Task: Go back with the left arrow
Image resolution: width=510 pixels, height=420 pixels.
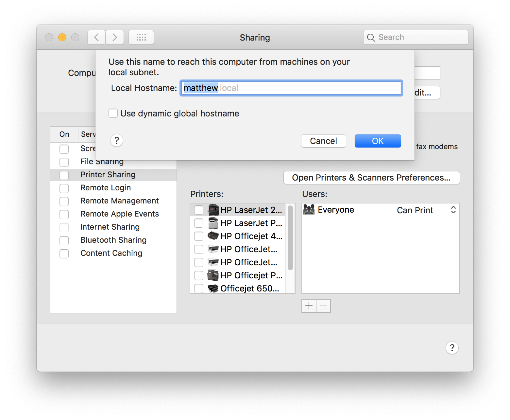Action: click(x=96, y=37)
